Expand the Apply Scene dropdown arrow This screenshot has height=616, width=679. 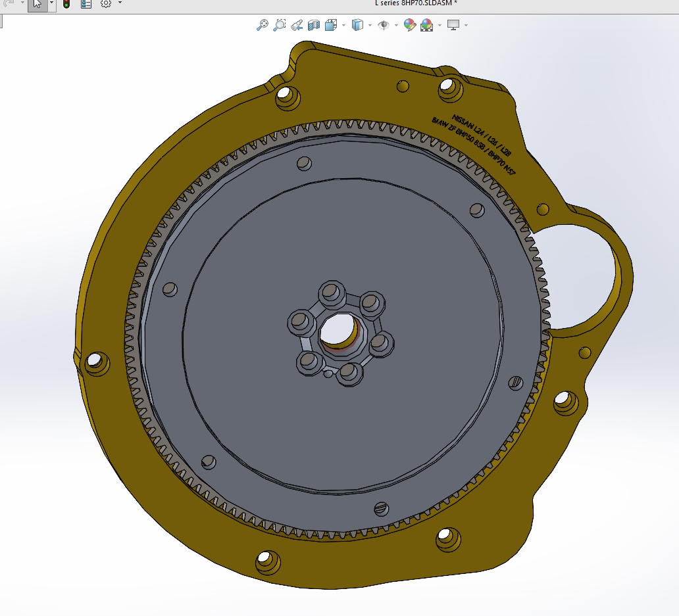pyautogui.click(x=440, y=26)
